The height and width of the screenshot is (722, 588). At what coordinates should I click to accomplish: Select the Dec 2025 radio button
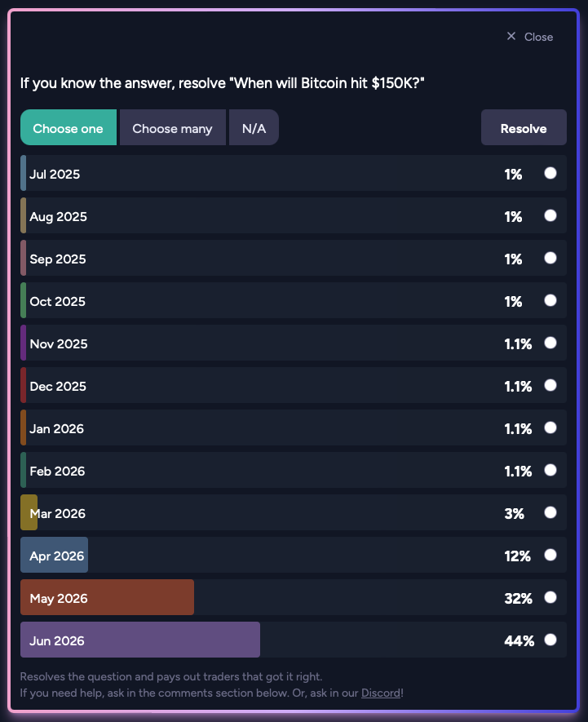pos(550,385)
